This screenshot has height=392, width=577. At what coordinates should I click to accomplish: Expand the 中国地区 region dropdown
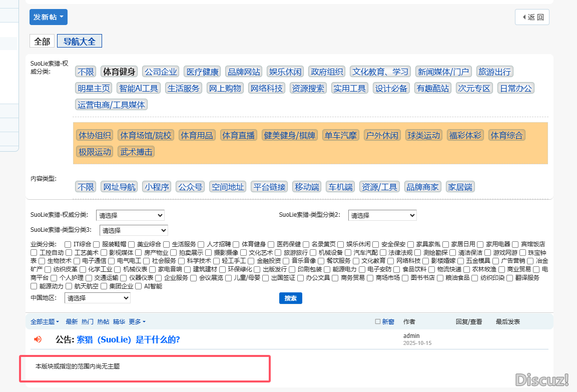97,298
